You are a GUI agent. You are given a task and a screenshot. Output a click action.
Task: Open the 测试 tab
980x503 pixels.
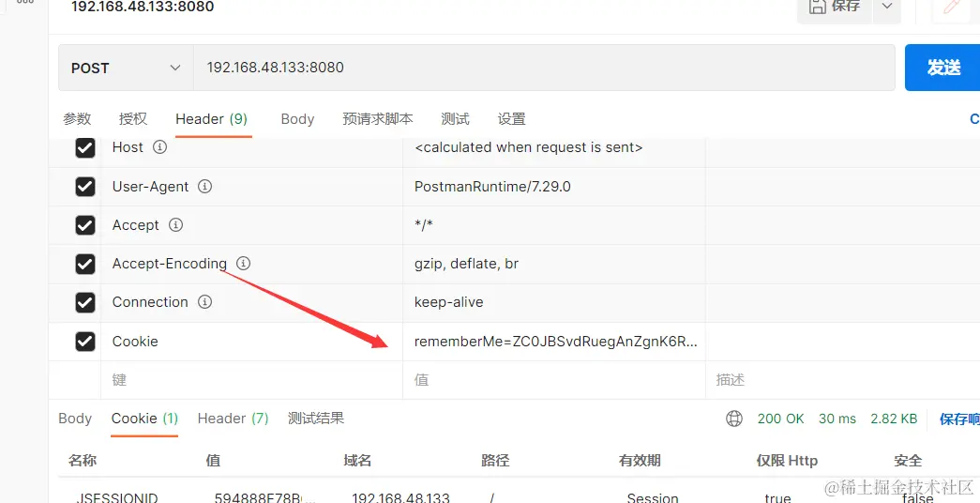coord(455,119)
